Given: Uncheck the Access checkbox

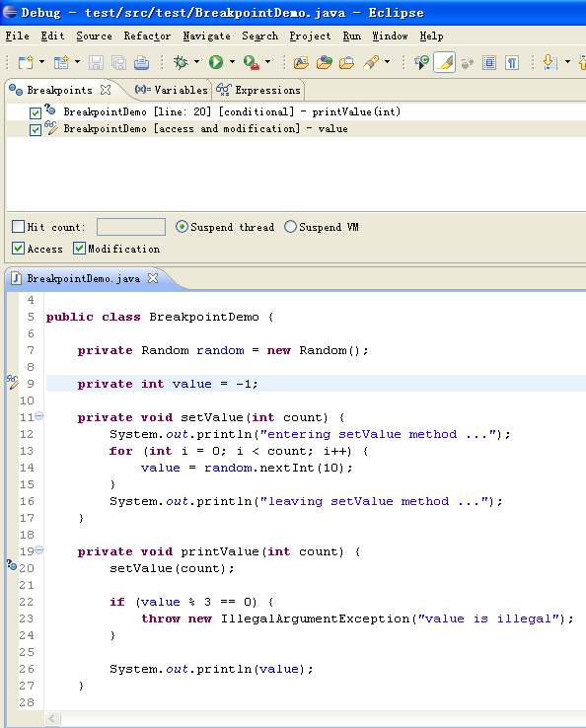Looking at the screenshot, I should click(18, 249).
